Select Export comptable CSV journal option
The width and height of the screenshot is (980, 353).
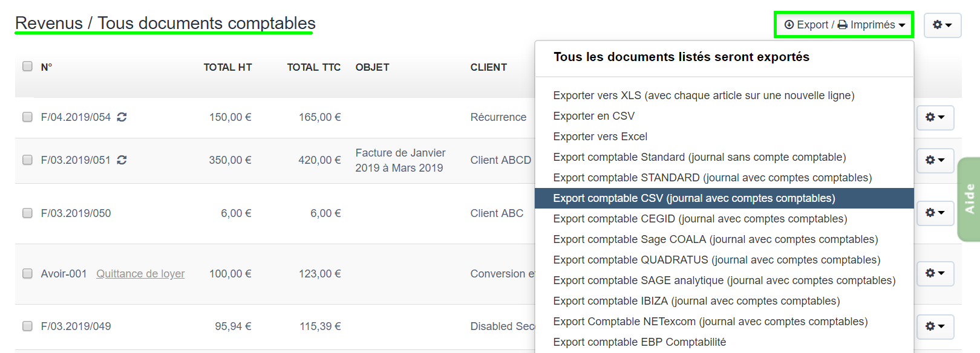pos(724,198)
